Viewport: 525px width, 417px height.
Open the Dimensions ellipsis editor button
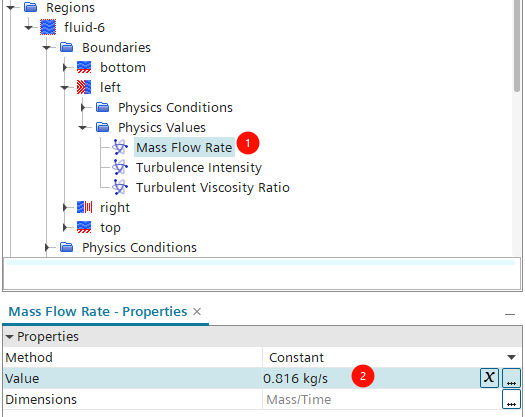pyautogui.click(x=511, y=399)
